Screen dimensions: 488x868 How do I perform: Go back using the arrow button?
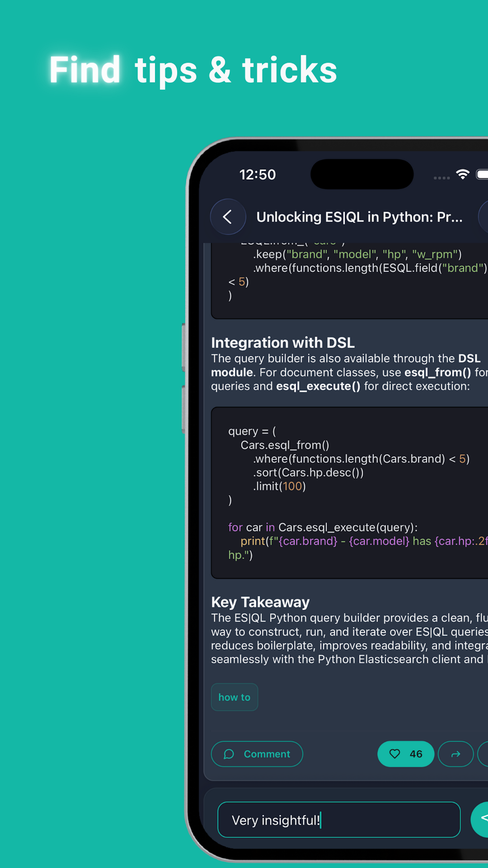pos(228,217)
